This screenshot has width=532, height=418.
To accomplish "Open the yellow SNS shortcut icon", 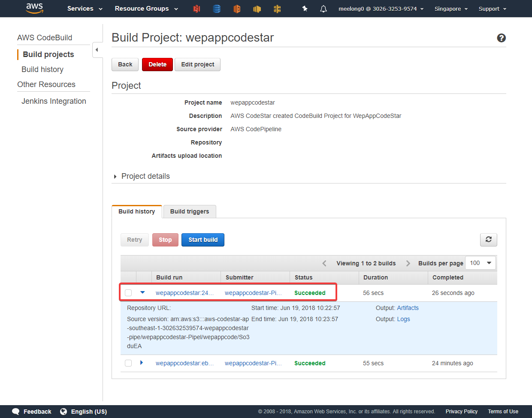I will click(x=257, y=9).
